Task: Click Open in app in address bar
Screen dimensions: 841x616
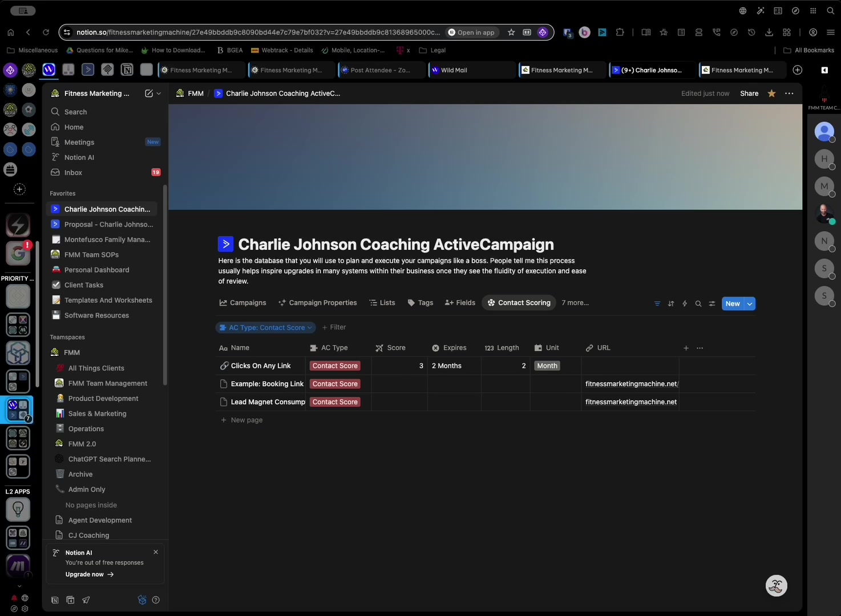Action: tap(471, 33)
